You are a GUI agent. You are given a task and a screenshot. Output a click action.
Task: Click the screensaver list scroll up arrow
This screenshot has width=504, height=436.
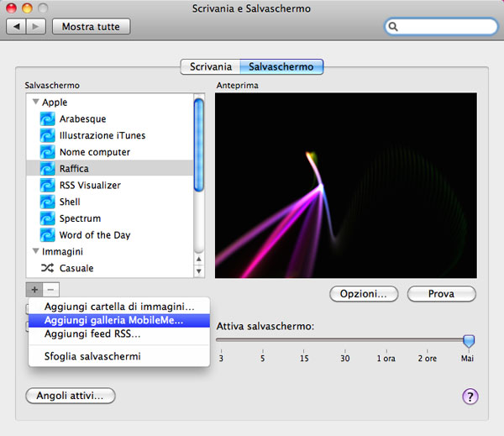[x=199, y=259]
